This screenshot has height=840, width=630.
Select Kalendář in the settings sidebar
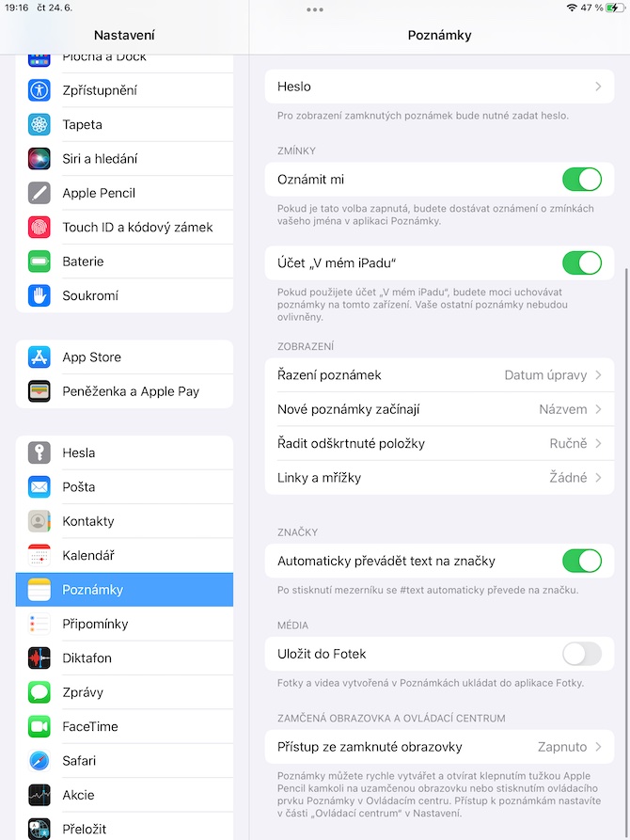(x=124, y=556)
